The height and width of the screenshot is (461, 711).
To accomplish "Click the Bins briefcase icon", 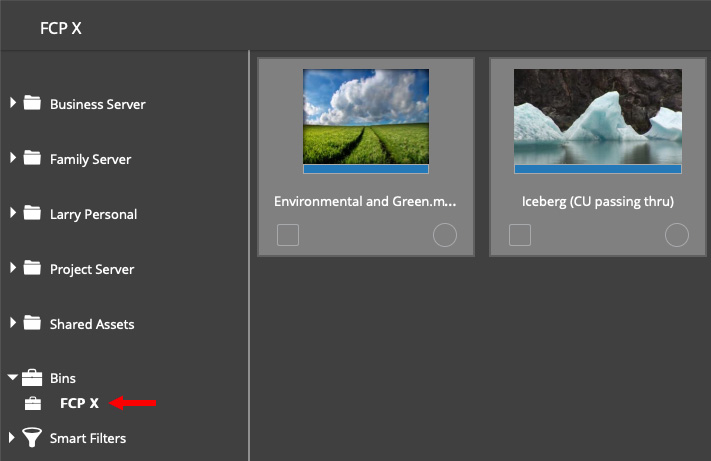I will (x=32, y=378).
